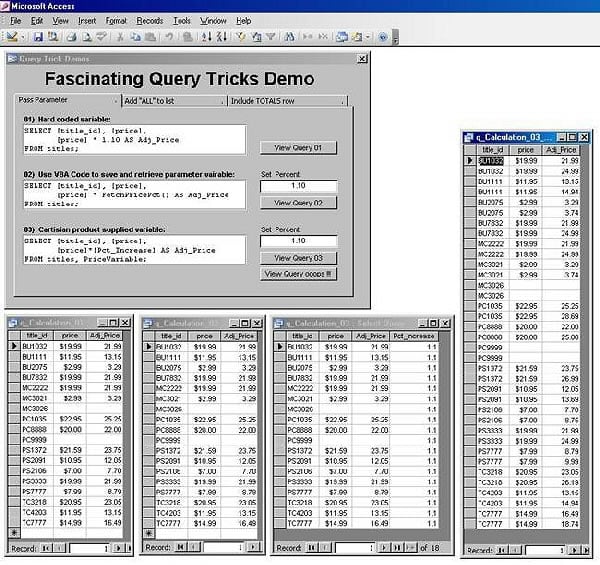
Task: Open the Format menu
Action: (116, 21)
